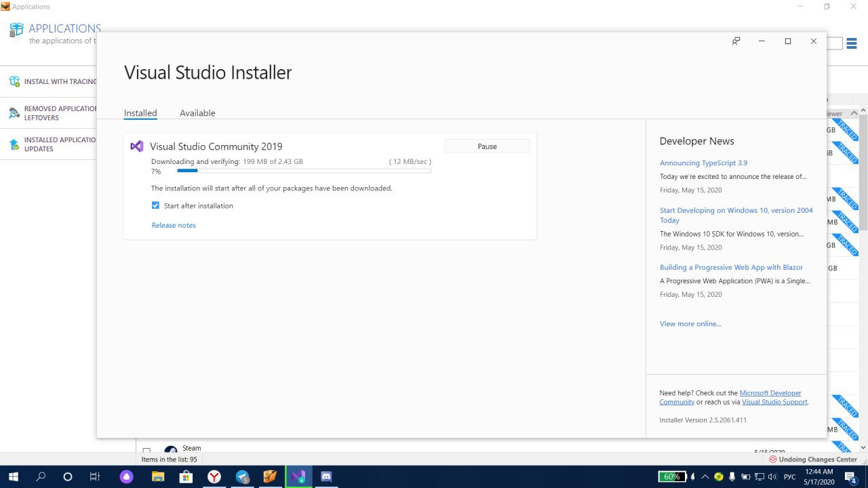Click the volume speaker tray icon
This screenshot has height=488, width=868.
772,476
